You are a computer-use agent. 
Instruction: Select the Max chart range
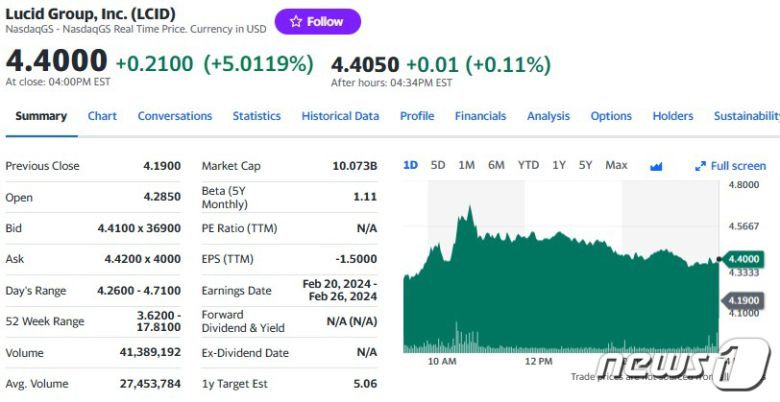[617, 165]
